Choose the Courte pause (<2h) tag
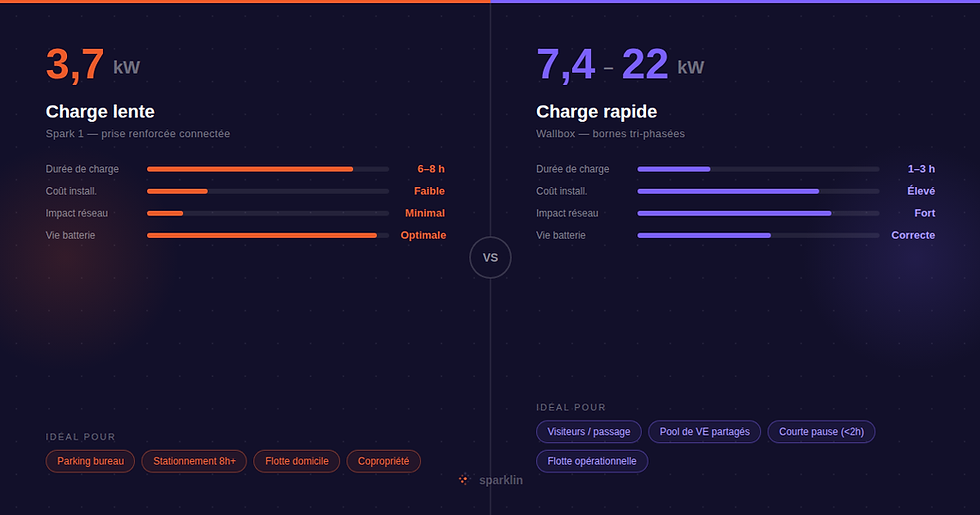 click(821, 432)
